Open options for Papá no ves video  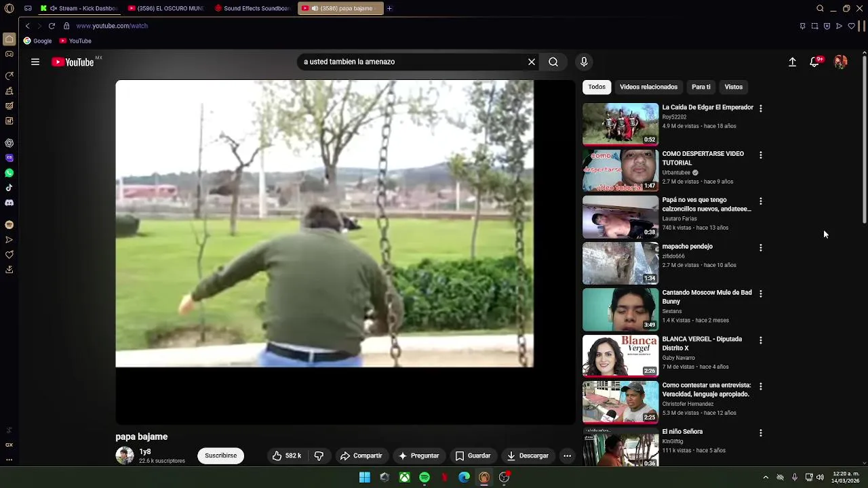tap(760, 201)
